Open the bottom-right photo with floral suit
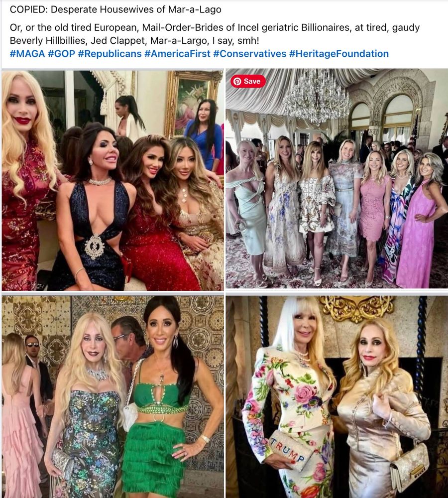The height and width of the screenshot is (498, 448). 337,397
